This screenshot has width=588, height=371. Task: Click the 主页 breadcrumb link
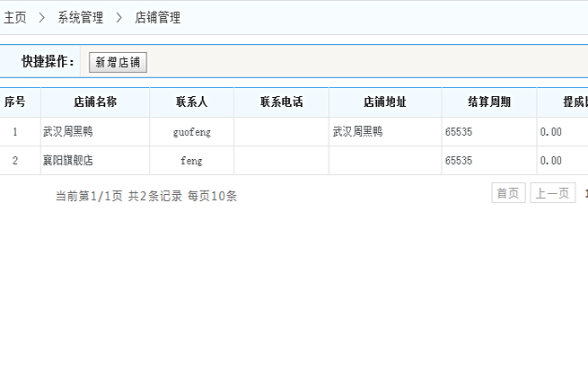(15, 17)
